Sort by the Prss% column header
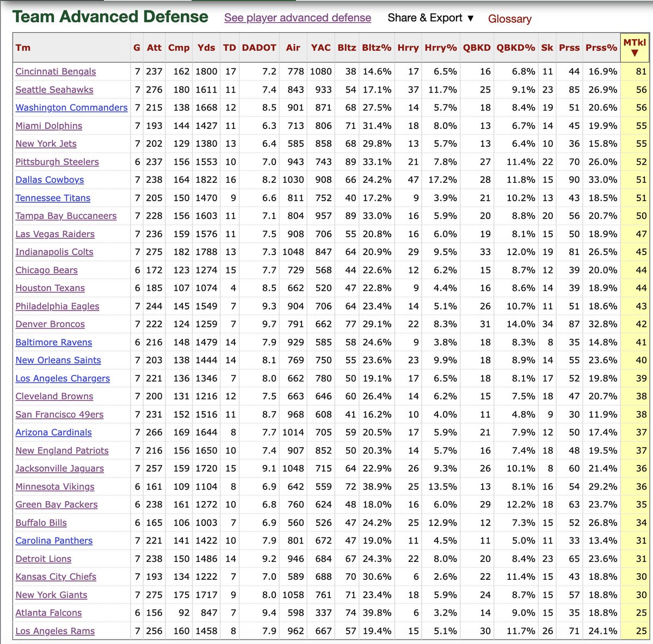Screen dimensions: 653x644 tap(601, 47)
